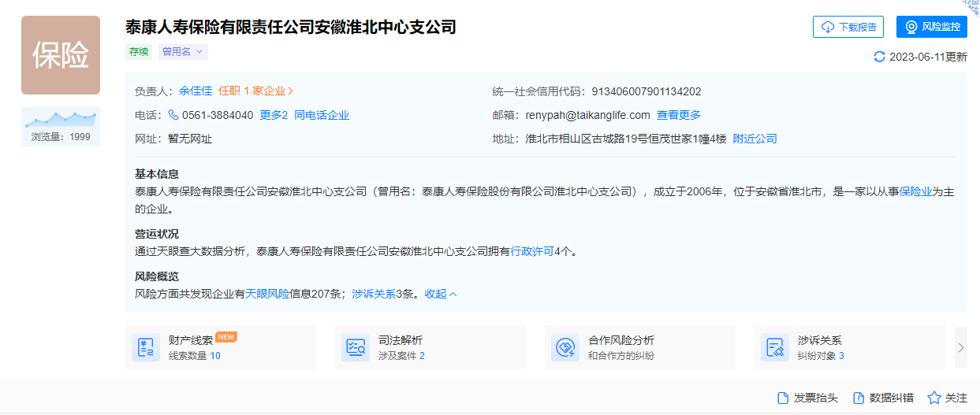Click the 司法解析 card icon
This screenshot has height=415, width=980.
pyautogui.click(x=356, y=347)
